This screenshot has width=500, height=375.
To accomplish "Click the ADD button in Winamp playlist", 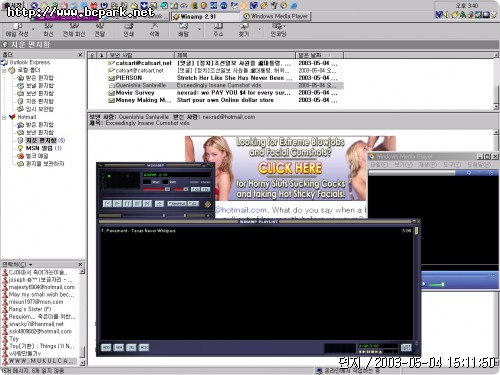I will (106, 348).
